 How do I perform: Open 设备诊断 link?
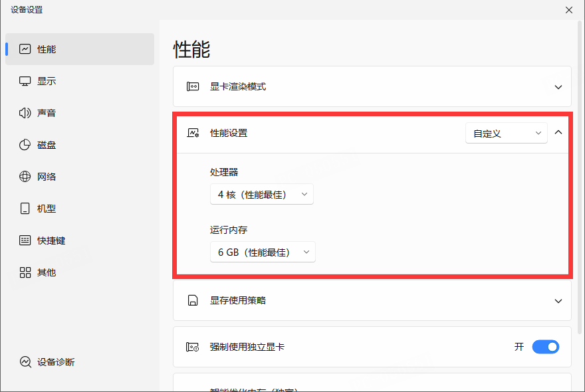tap(56, 362)
